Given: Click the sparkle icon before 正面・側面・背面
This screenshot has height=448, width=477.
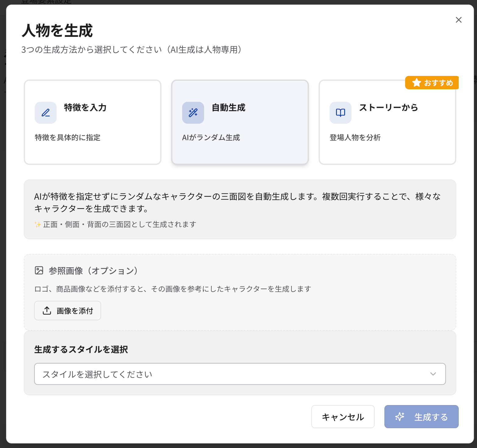Looking at the screenshot, I should (37, 225).
